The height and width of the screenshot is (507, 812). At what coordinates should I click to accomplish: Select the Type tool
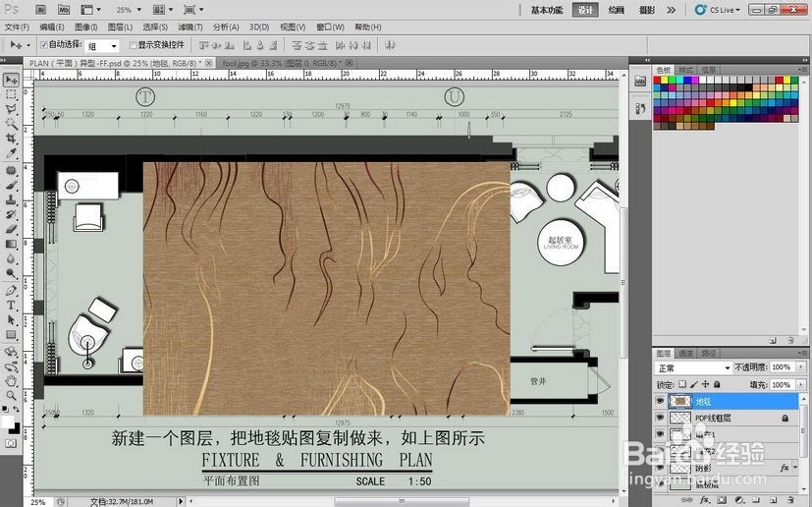pyautogui.click(x=11, y=306)
